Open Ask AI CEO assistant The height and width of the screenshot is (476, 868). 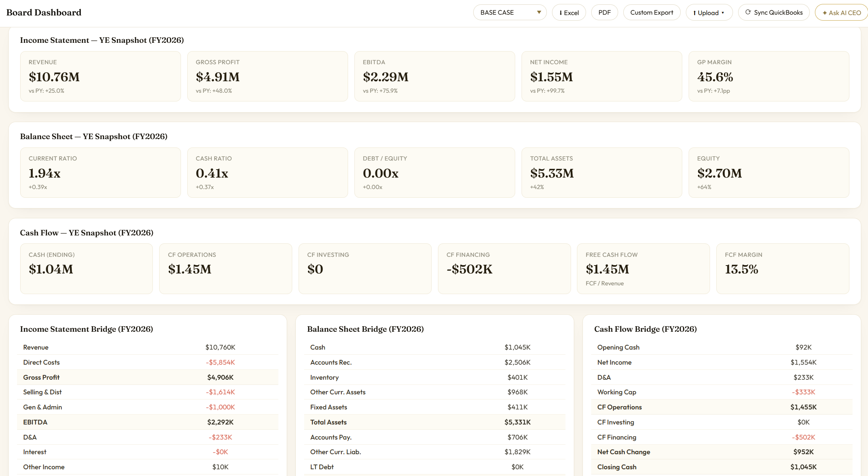[841, 13]
